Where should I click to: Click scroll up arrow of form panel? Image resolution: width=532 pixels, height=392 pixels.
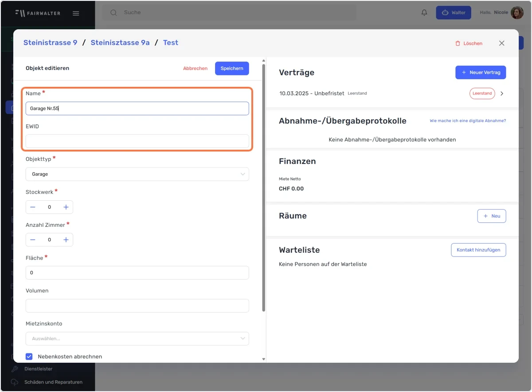tap(264, 61)
